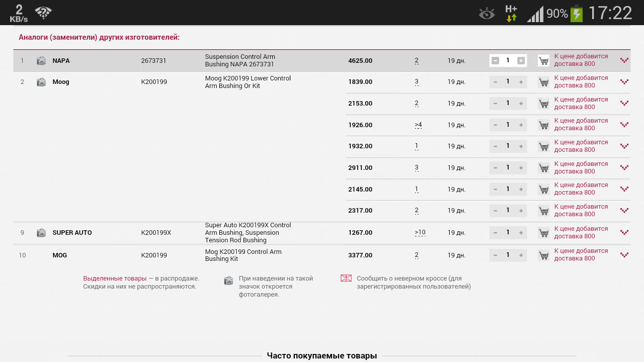Click 'Suspension Control Arm Bushing NAPA' description
The image size is (644, 362).
240,60
